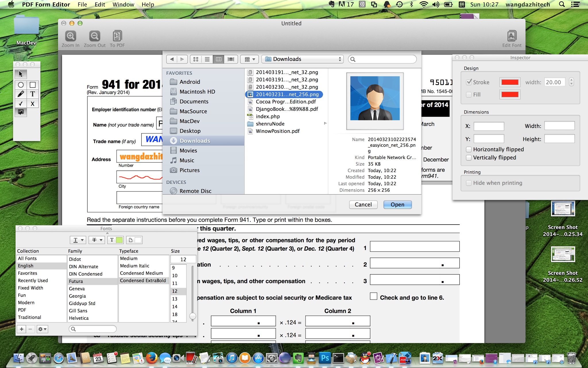This screenshot has height=368, width=588.
Task: Uncheck Stroke in the Inspector
Action: click(x=469, y=82)
